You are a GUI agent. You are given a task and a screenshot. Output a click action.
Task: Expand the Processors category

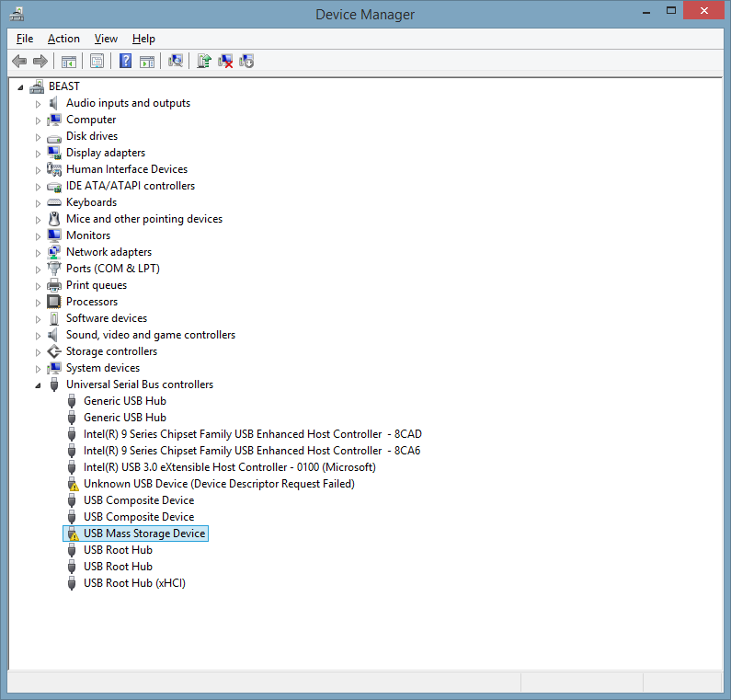tap(39, 303)
